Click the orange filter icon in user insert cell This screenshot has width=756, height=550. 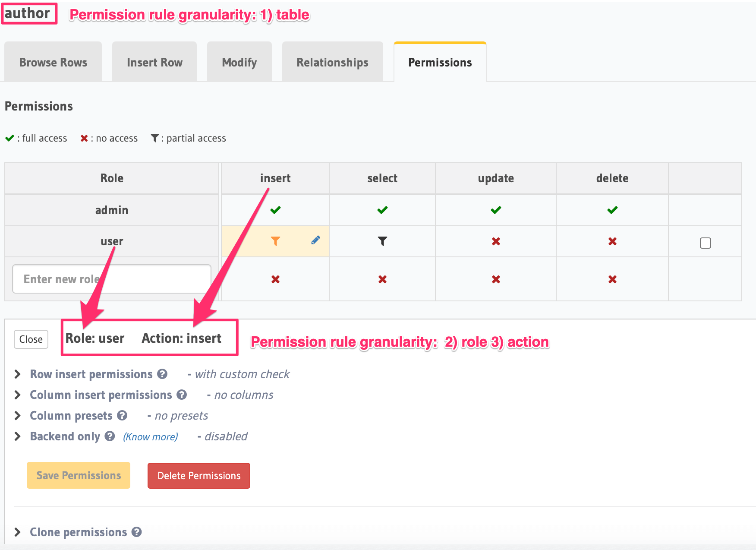[x=275, y=241]
